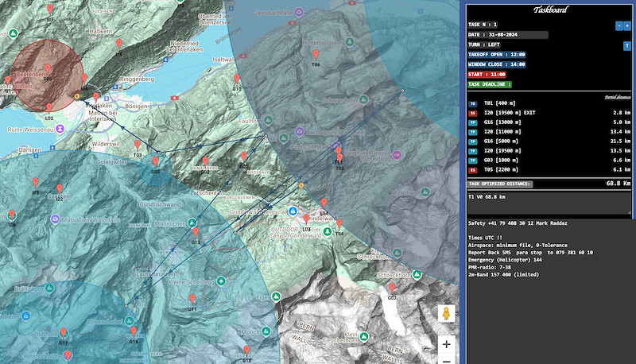Click the Date 31-08-2024 field
Image resolution: width=636 pixels, height=364 pixels.
508,35
